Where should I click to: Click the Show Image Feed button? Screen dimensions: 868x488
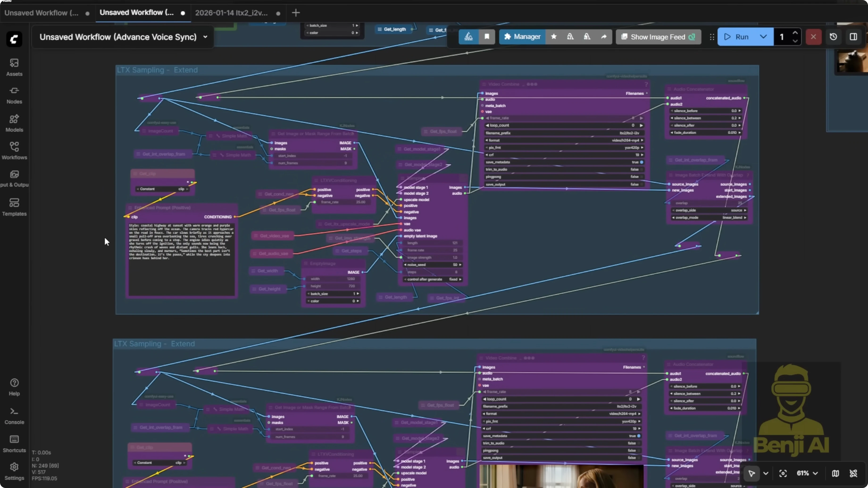658,37
